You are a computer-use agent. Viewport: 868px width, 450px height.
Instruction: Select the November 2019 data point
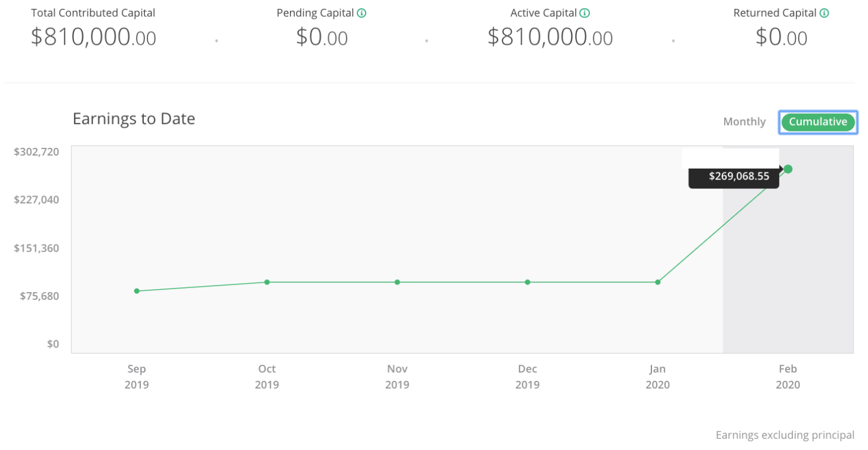click(x=397, y=281)
